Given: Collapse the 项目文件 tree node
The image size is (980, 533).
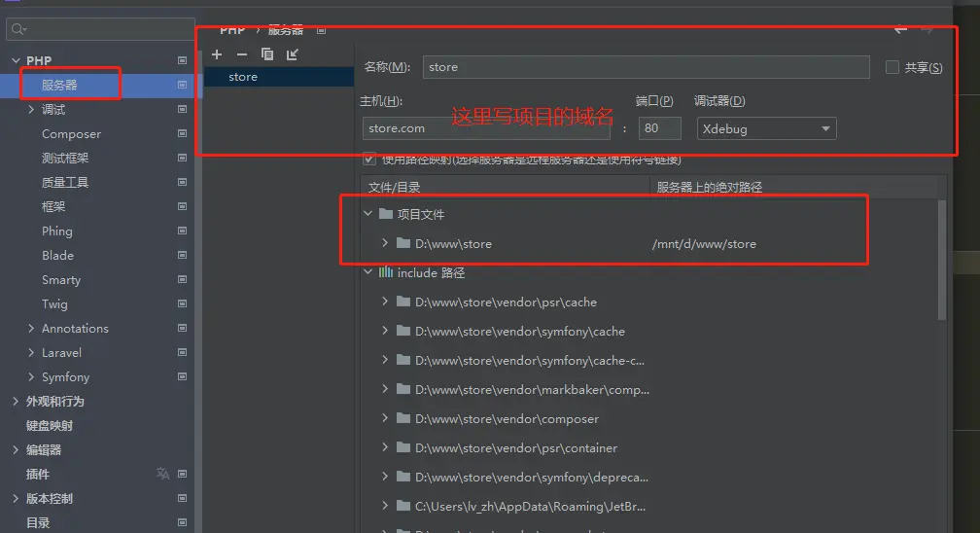Looking at the screenshot, I should pos(368,214).
